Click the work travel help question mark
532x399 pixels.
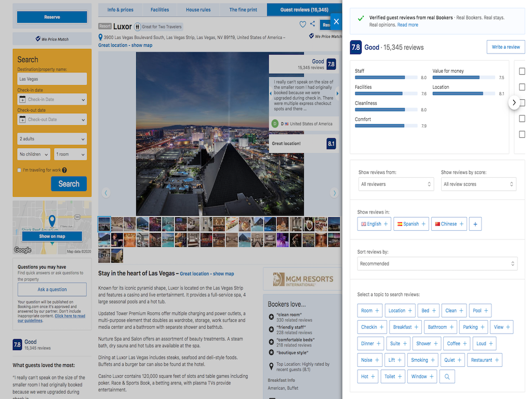(64, 170)
